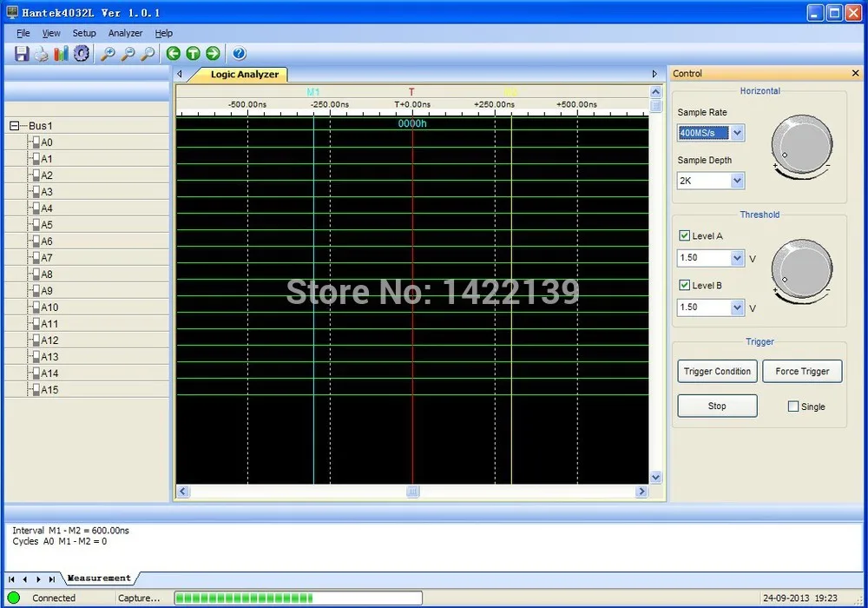Image resolution: width=868 pixels, height=608 pixels.
Task: Open the Sample Depth 2K dropdown
Action: coord(737,181)
